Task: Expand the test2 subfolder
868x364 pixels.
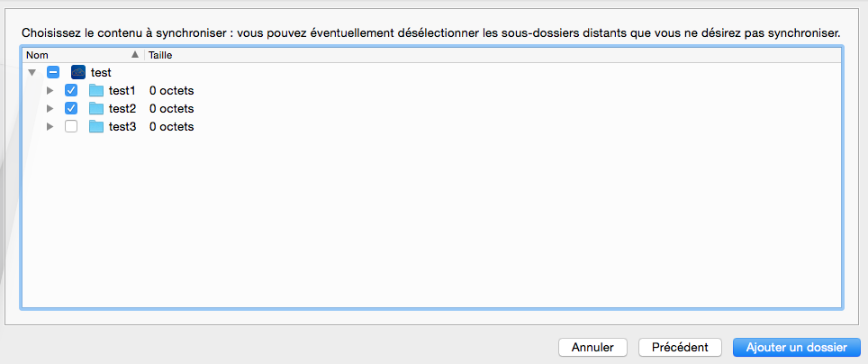Action: pos(50,108)
